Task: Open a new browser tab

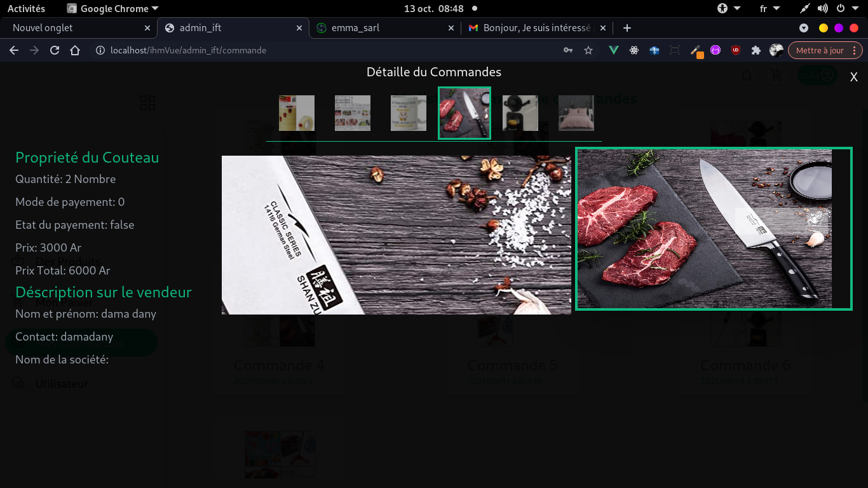Action: pos(627,28)
